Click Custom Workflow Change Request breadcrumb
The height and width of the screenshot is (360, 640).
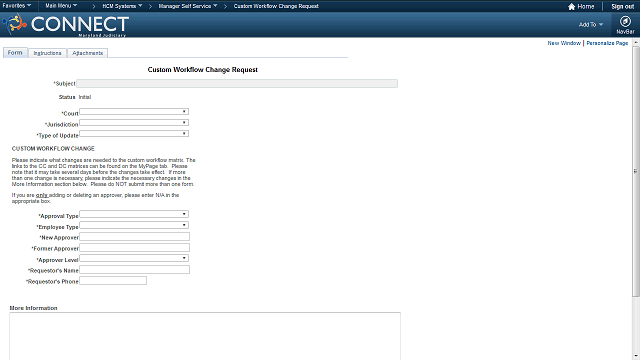coord(276,6)
